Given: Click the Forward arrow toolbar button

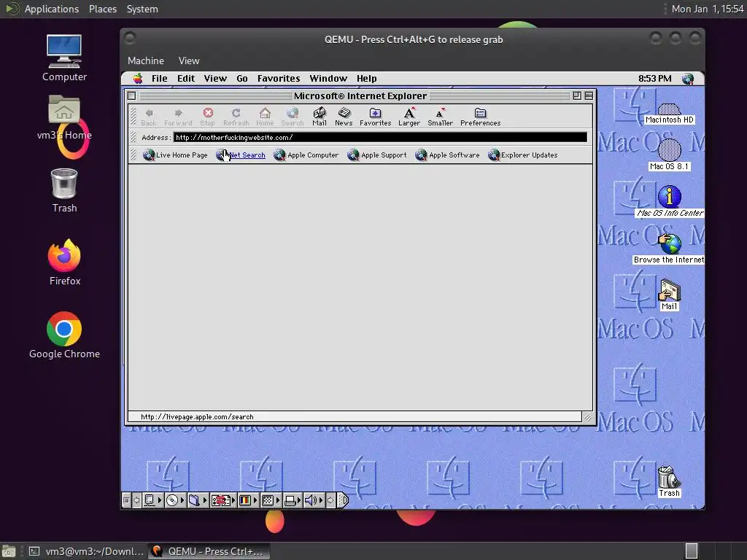Looking at the screenshot, I should click(178, 117).
